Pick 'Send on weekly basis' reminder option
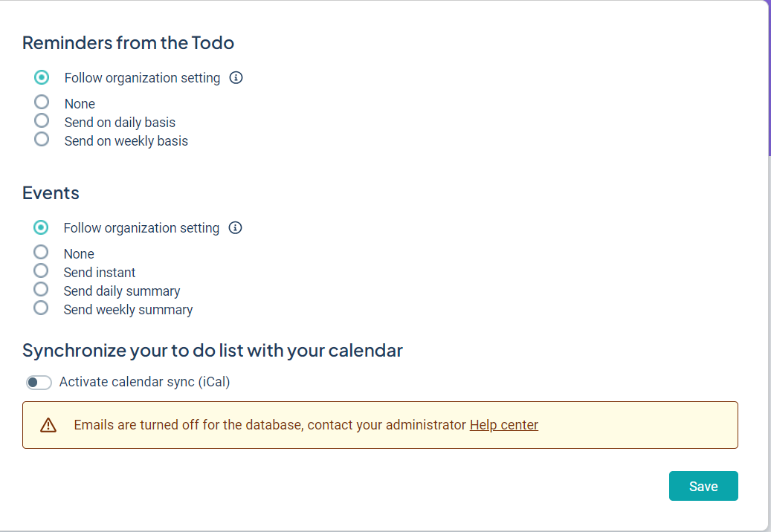Image resolution: width=771 pixels, height=532 pixels. 42,139
